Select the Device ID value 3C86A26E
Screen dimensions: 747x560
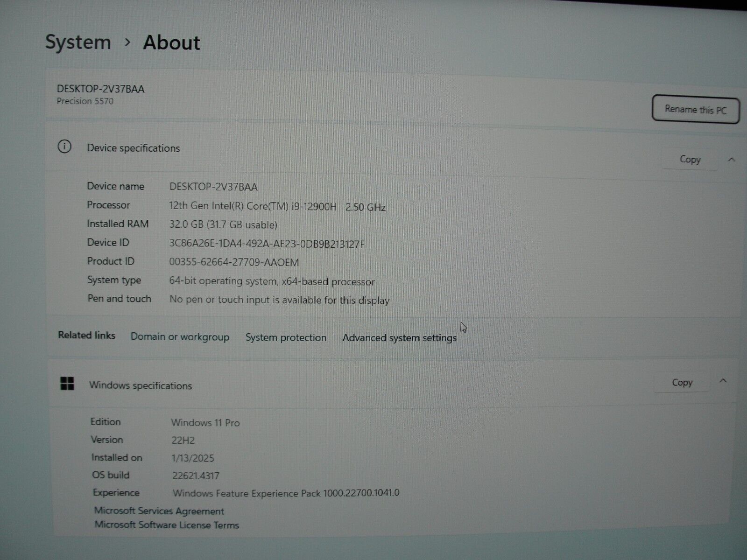pos(267,244)
